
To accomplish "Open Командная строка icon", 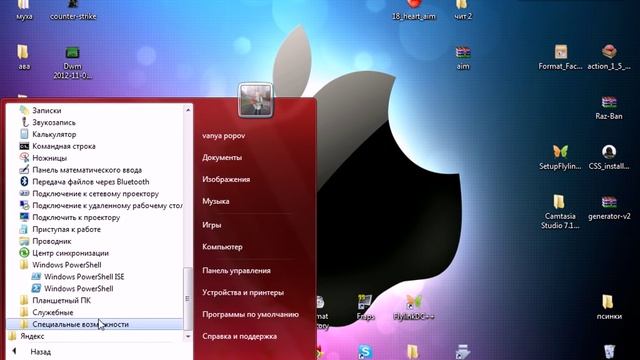I will [x=24, y=146].
